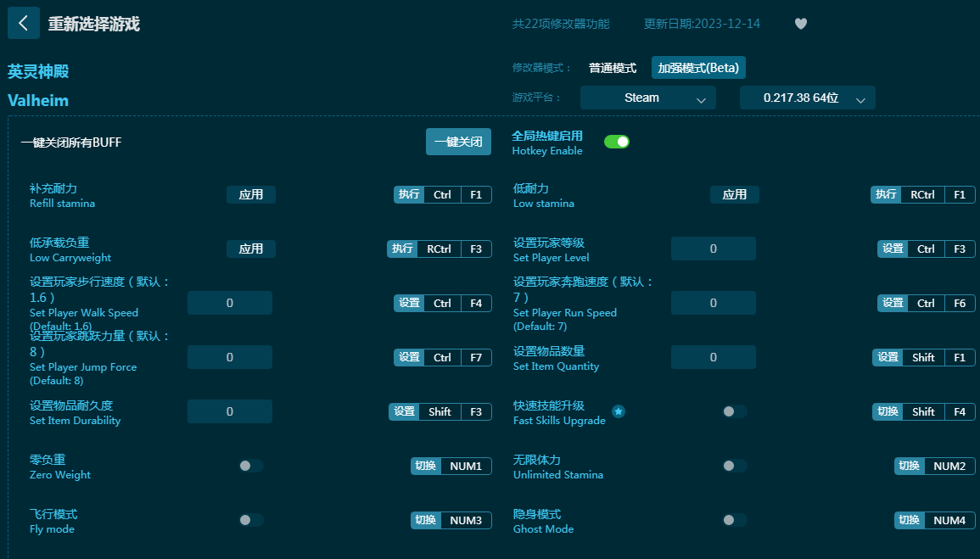Image resolution: width=980 pixels, height=559 pixels.
Task: Click 切换 button for Fast Skills Upgrade
Action: click(x=888, y=411)
